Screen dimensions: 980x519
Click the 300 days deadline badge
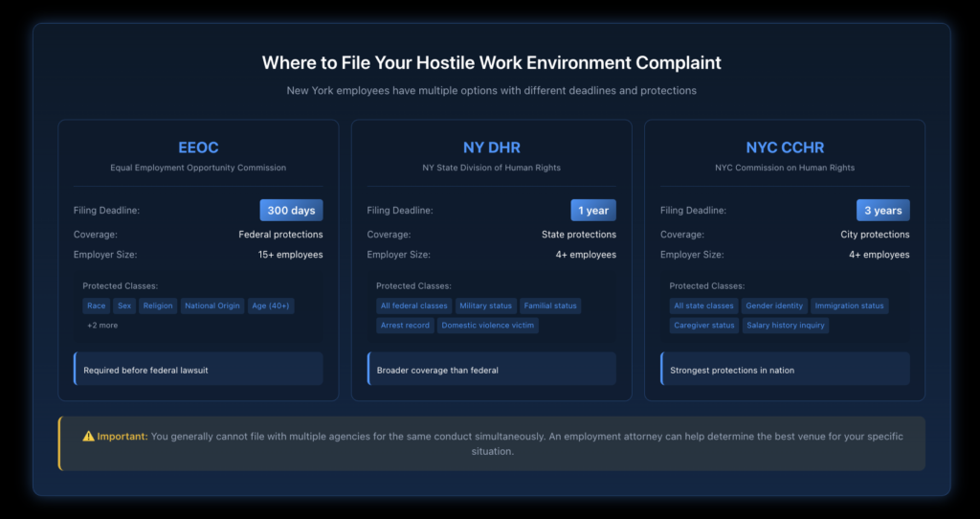pyautogui.click(x=291, y=210)
